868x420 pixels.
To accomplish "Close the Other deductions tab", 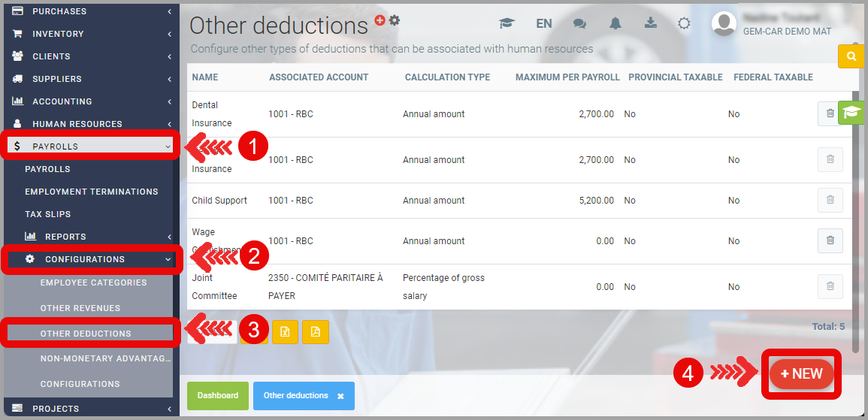I will (x=340, y=396).
